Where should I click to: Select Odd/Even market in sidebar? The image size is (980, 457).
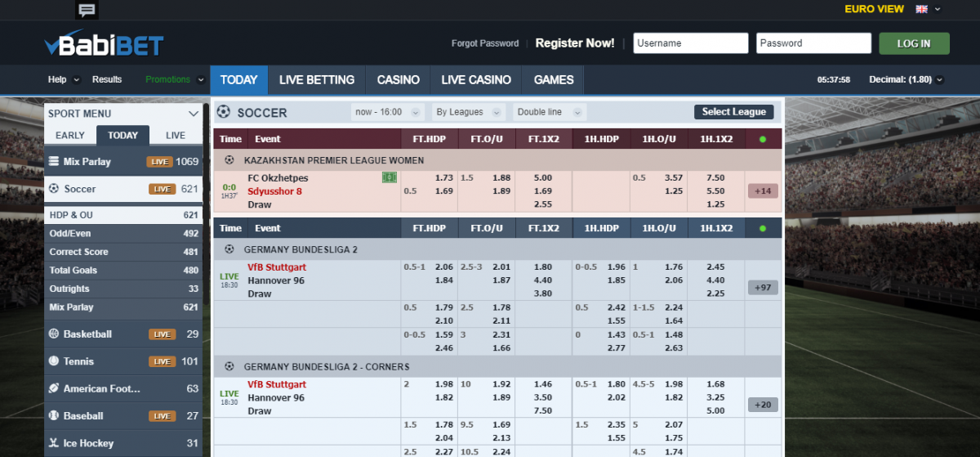tap(123, 233)
